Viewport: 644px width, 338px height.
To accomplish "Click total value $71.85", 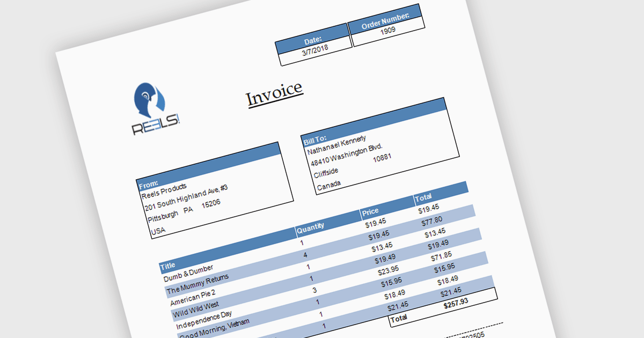I will [x=441, y=258].
